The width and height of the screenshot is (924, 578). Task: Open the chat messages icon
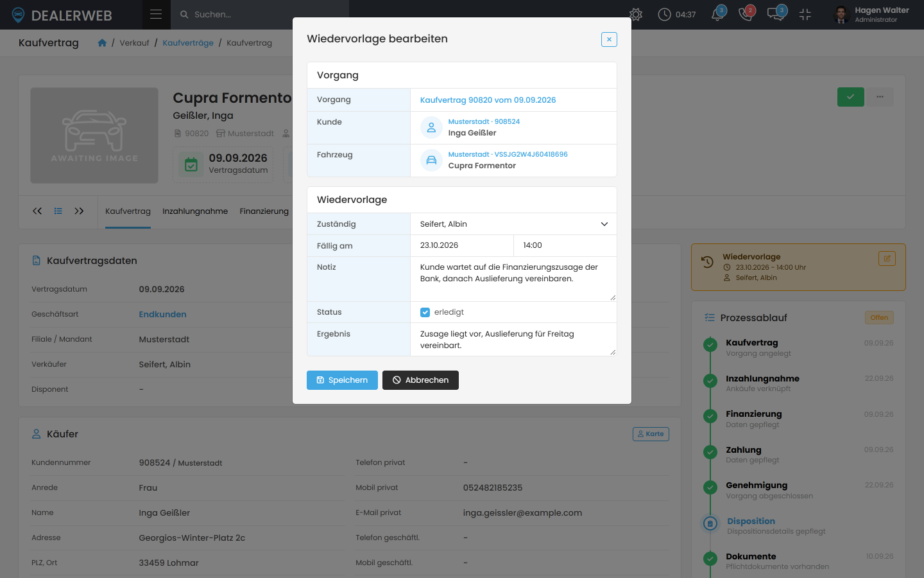click(x=776, y=14)
